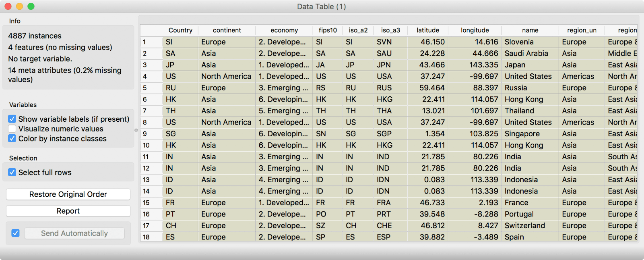The image size is (644, 260).
Task: Sort by the fips10 column header
Action: [x=328, y=30]
